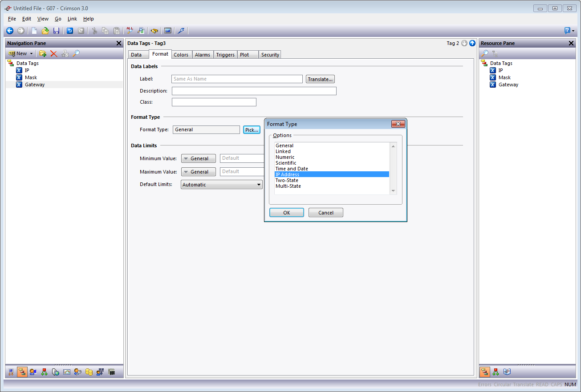Select Data Tags category icon in Navigation Pane

[22, 372]
